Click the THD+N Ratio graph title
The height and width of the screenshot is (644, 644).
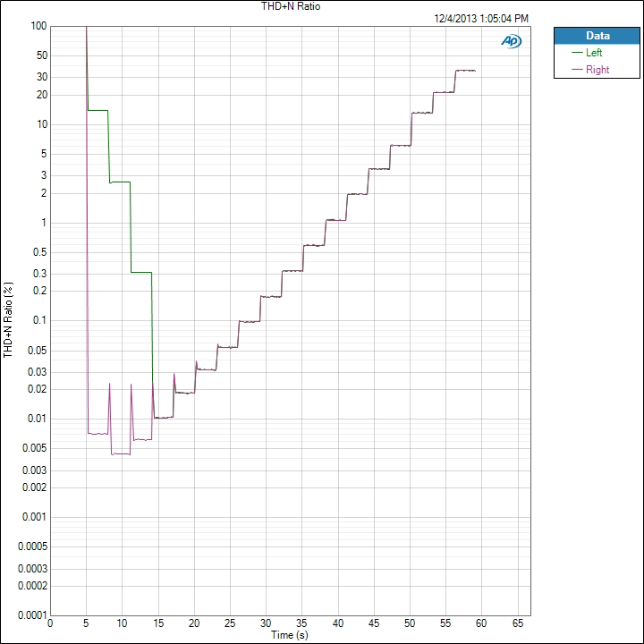pyautogui.click(x=295, y=6)
